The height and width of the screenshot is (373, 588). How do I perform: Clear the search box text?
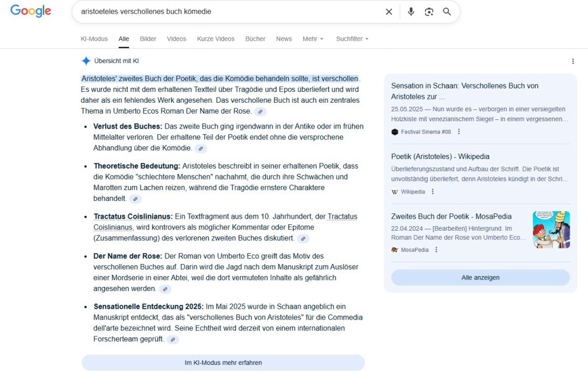[389, 11]
